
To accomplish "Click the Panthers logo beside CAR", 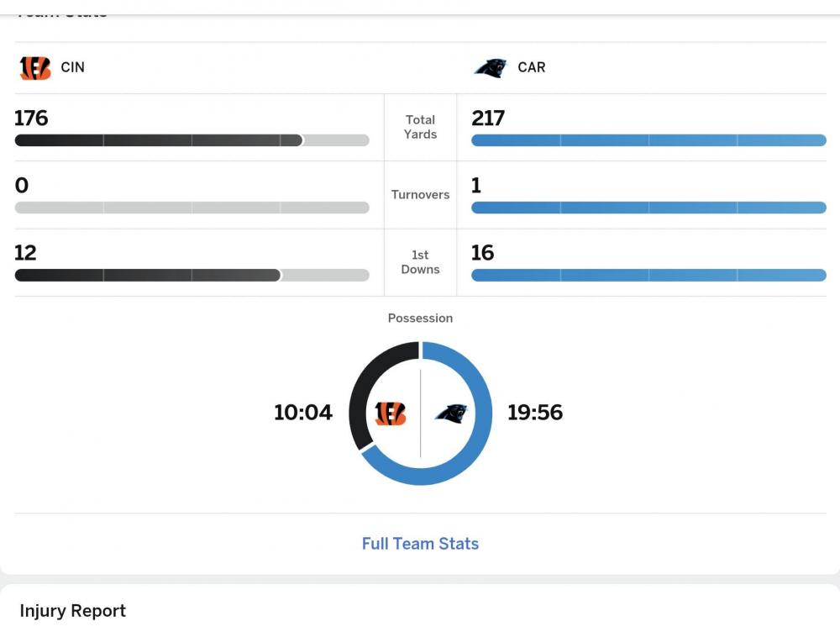I will point(491,68).
